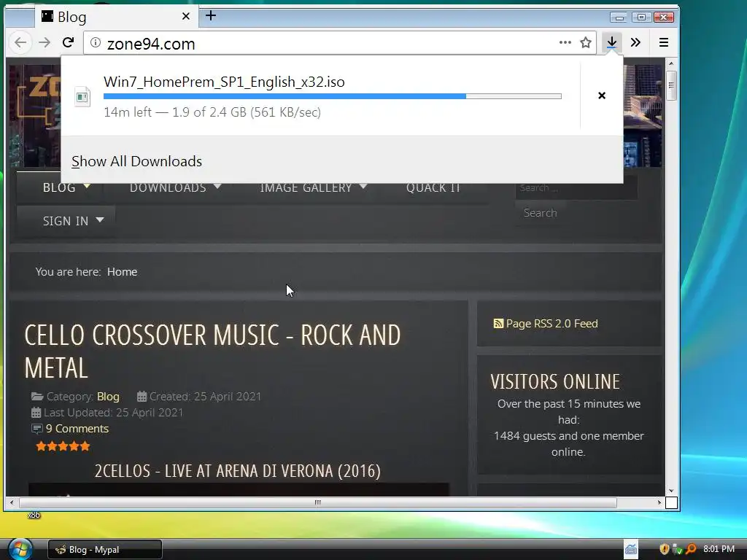The image size is (747, 560).
Task: Click the site search input field
Action: (x=576, y=188)
